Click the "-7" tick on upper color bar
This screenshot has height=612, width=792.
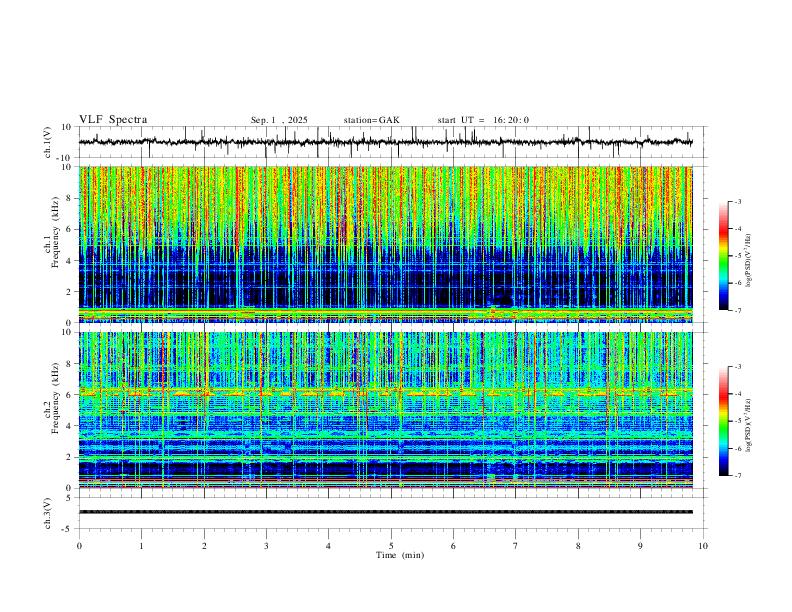[737, 310]
